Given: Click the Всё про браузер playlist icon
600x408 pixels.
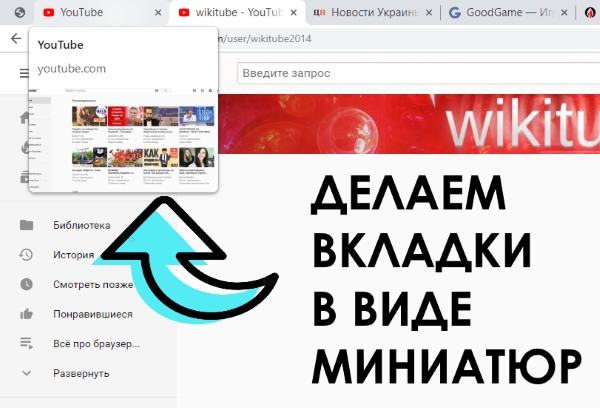Looking at the screenshot, I should click(x=26, y=344).
